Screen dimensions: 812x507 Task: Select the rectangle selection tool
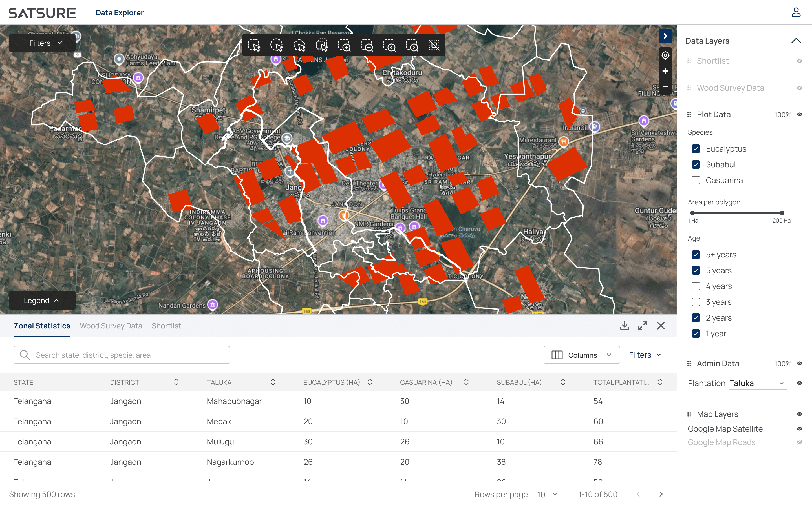[x=254, y=45]
